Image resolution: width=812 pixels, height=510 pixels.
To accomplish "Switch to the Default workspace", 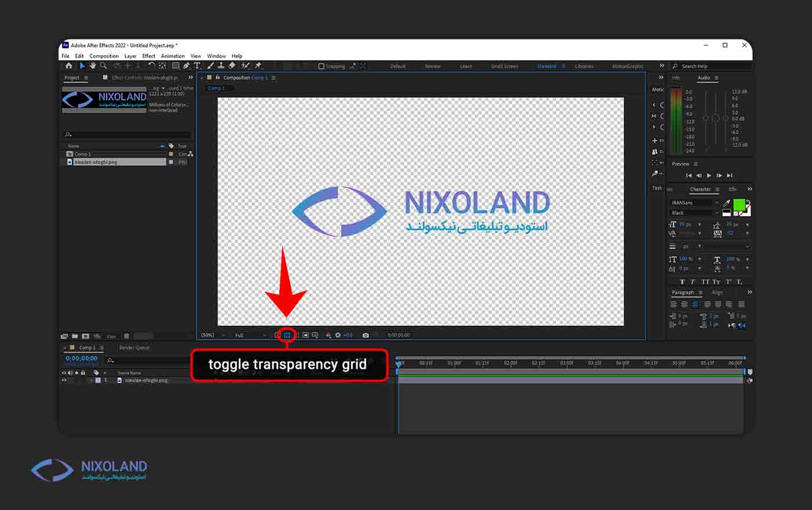I will [398, 66].
